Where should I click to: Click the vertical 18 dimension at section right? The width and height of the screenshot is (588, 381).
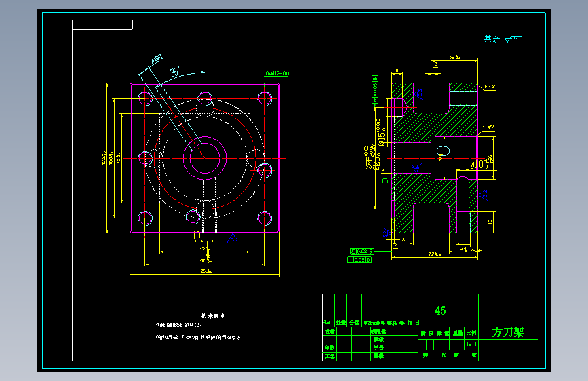pos(490,222)
